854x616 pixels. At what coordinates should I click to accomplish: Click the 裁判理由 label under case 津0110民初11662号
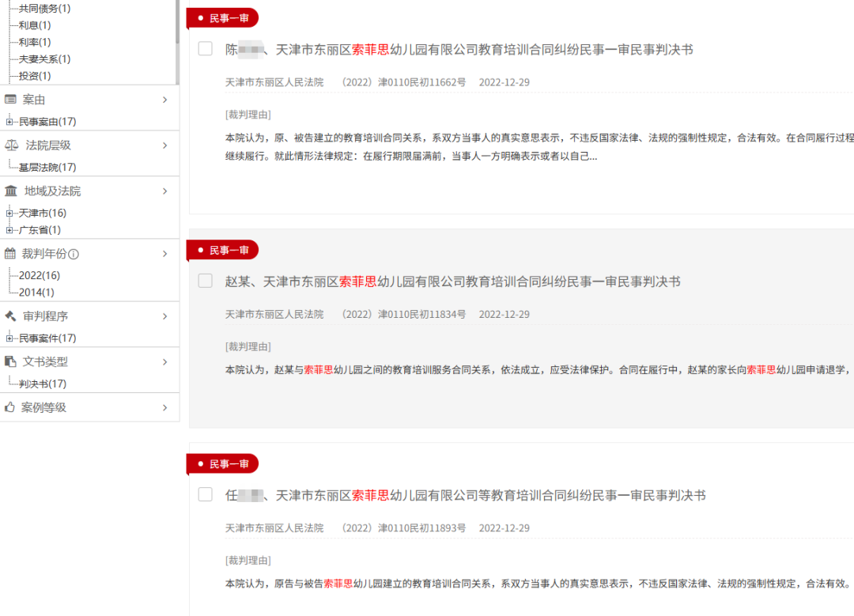(x=248, y=115)
